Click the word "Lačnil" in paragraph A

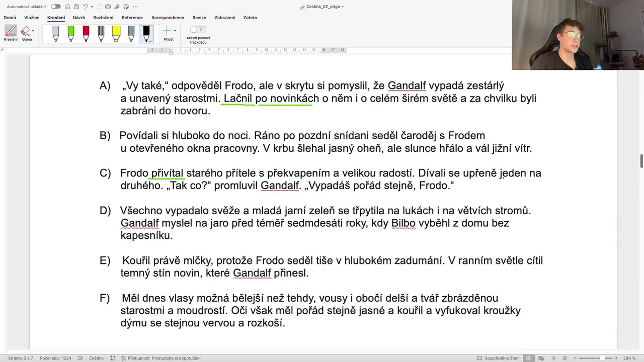pos(238,98)
